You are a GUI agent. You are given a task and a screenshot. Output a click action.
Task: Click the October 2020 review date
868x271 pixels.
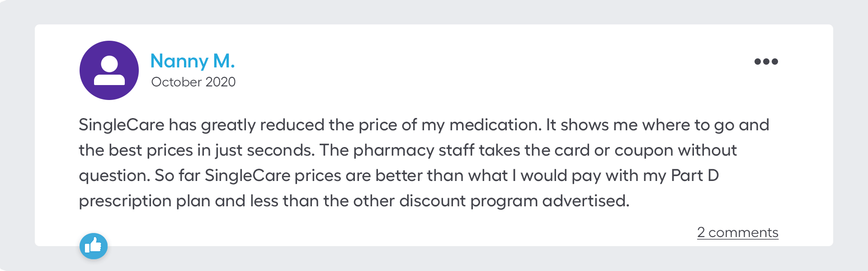coord(193,82)
